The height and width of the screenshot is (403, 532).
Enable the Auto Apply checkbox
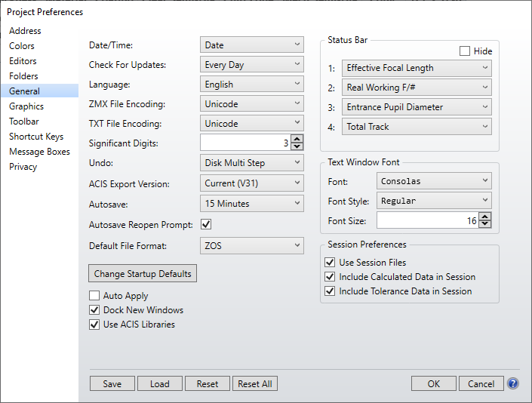[94, 296]
